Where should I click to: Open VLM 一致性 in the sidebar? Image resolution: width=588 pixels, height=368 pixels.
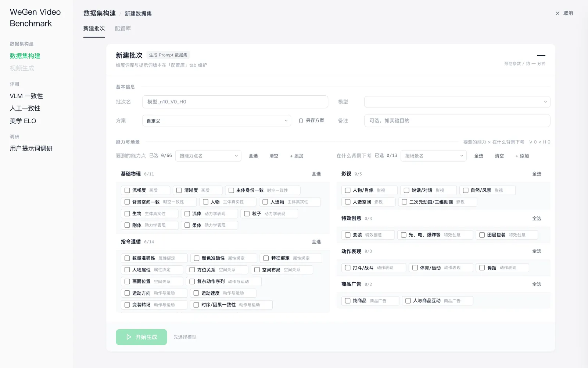(x=26, y=96)
